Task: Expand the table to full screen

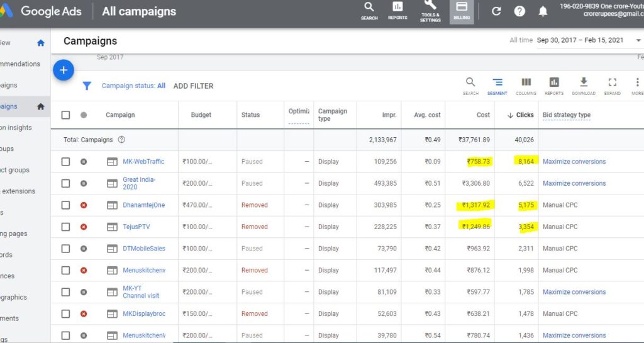Action: click(613, 86)
